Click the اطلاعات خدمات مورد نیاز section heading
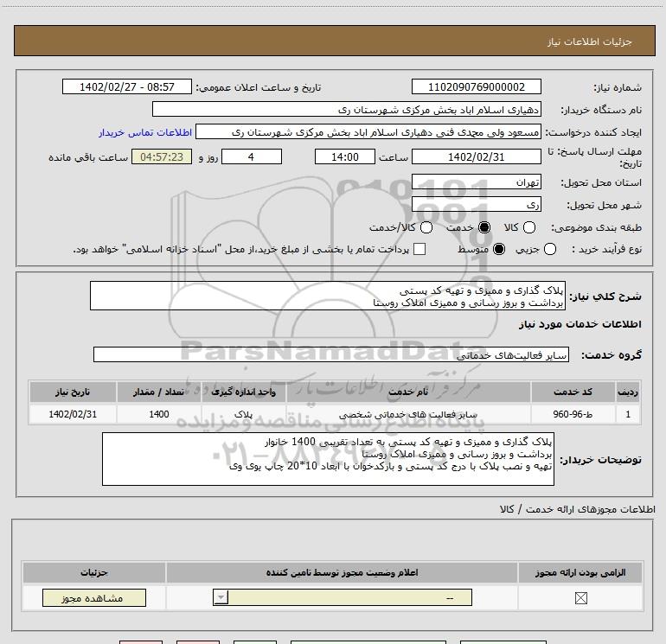 580,324
